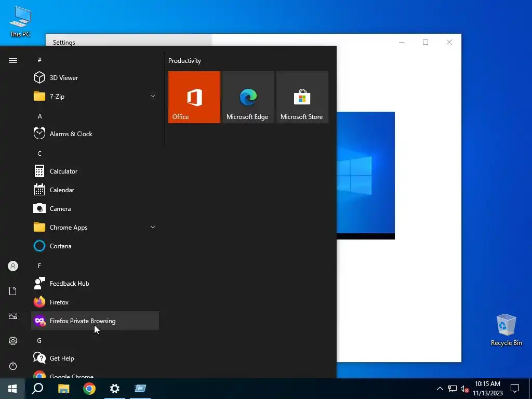Open the Get Help app
The height and width of the screenshot is (399, 532).
pos(95,358)
